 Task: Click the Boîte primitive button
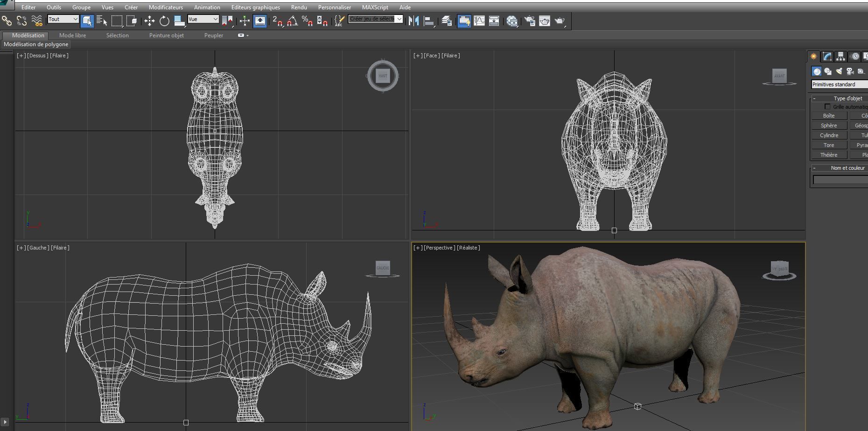[x=829, y=116]
